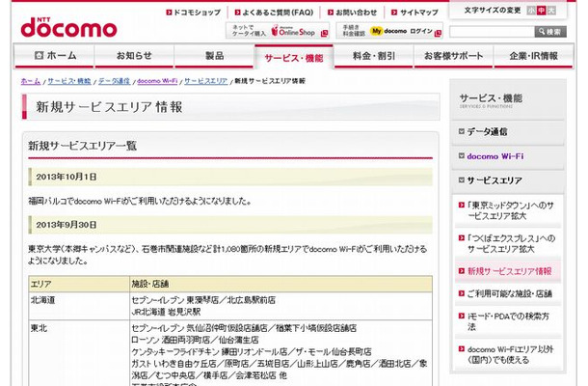
Task: Click the arrow icon beside 新規サービスエリア情報 sidebar
Action: tap(462, 271)
